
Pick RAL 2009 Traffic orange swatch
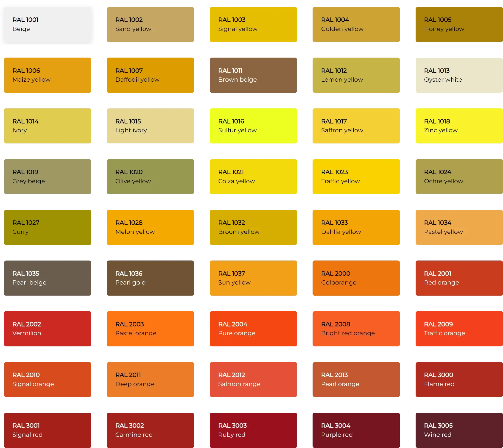(x=459, y=329)
